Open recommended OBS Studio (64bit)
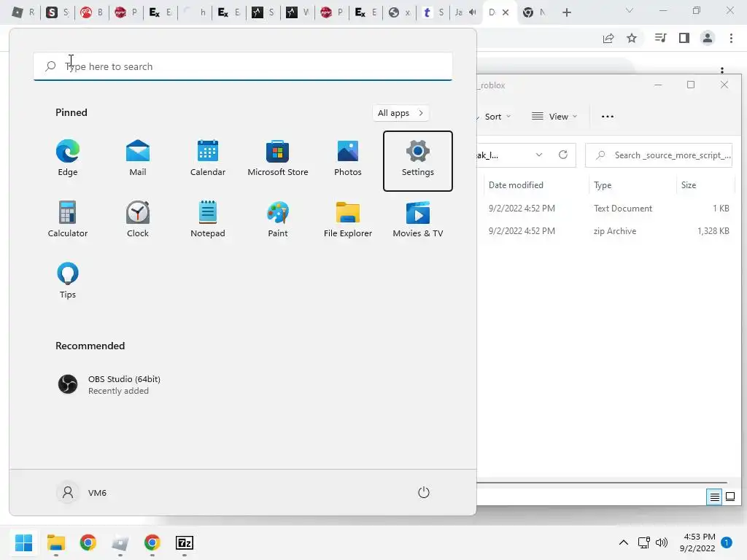 (x=109, y=384)
